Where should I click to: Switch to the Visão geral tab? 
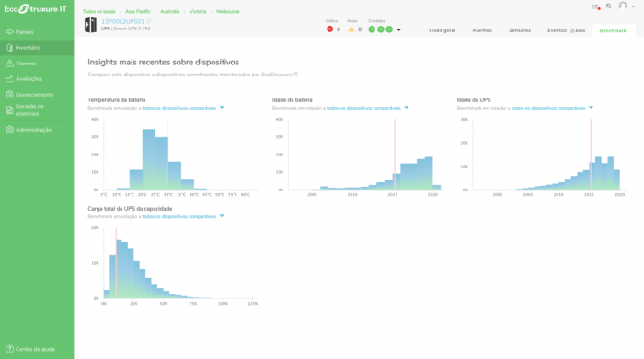442,30
